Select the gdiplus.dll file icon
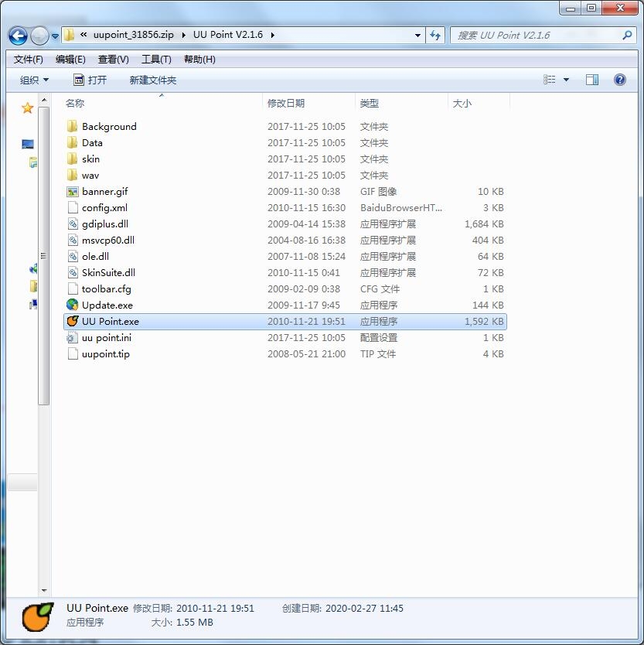 tap(73, 224)
